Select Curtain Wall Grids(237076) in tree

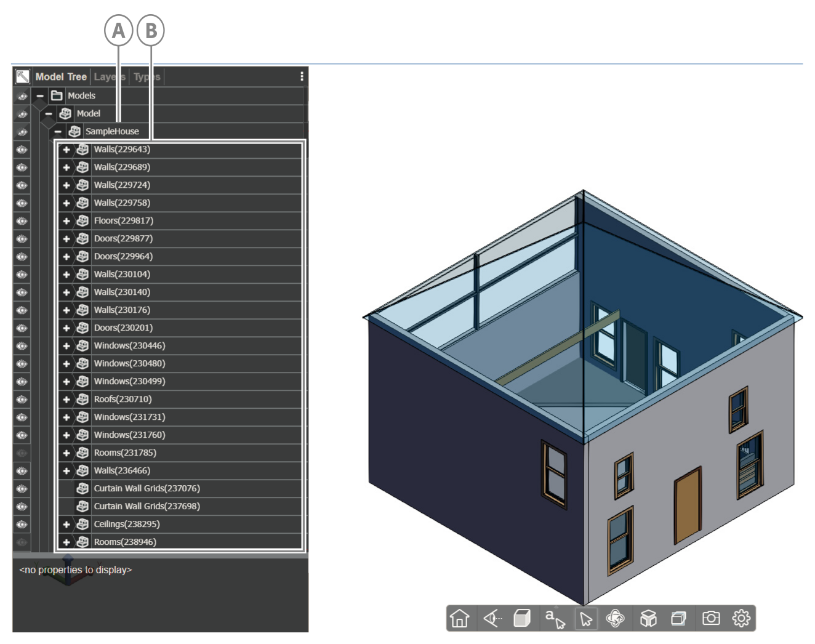[x=147, y=489]
